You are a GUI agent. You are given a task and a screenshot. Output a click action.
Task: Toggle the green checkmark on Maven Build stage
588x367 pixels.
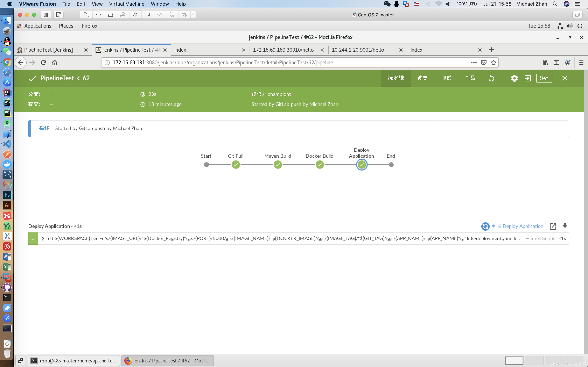[x=277, y=164]
